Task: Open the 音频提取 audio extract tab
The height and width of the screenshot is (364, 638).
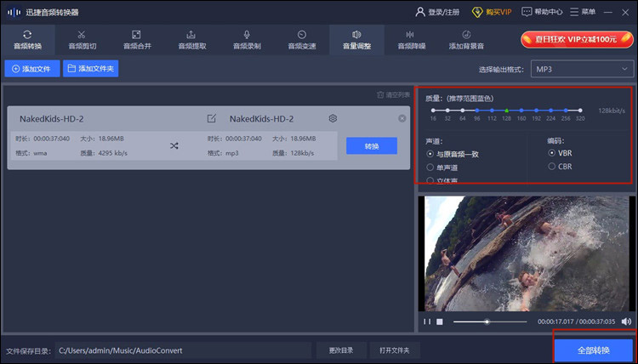Action: 192,40
